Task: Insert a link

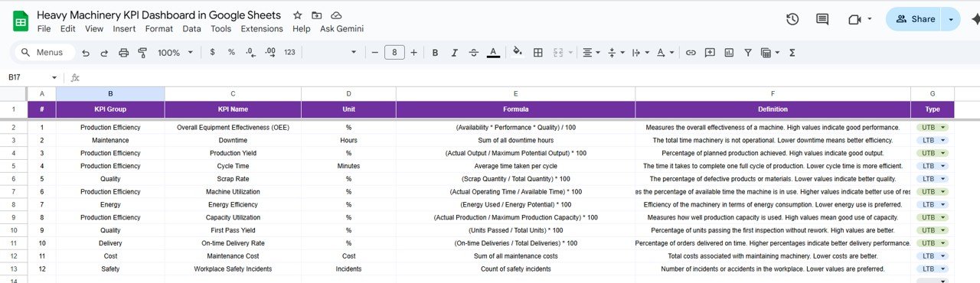Action: [691, 53]
